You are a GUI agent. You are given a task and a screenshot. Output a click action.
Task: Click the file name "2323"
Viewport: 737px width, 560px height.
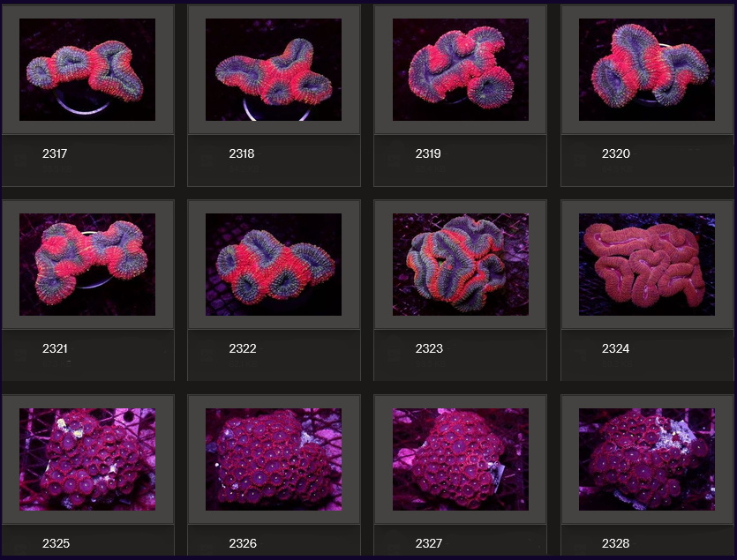click(x=429, y=348)
